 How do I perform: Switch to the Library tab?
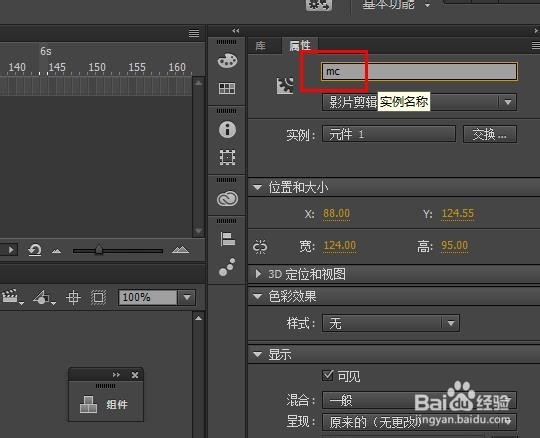tap(261, 45)
